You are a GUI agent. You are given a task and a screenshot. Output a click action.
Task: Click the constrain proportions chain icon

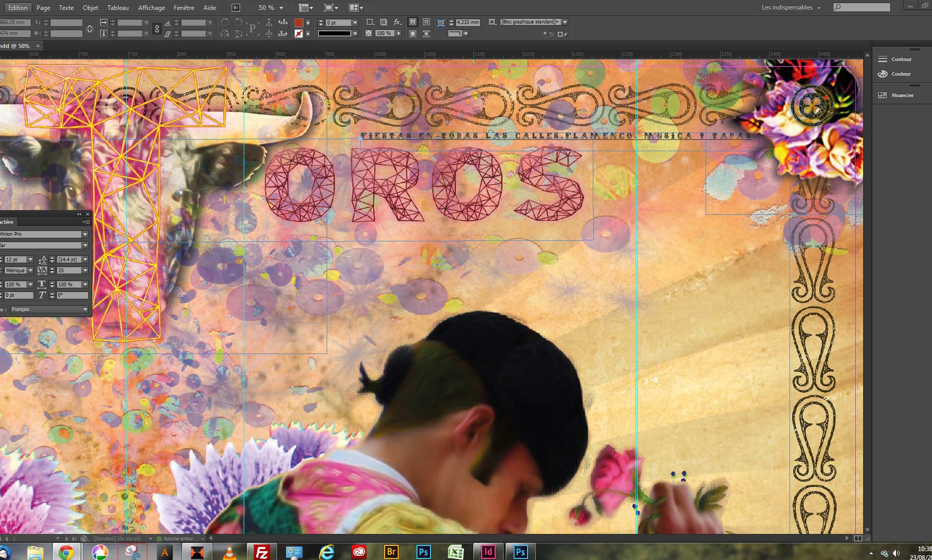tap(157, 28)
